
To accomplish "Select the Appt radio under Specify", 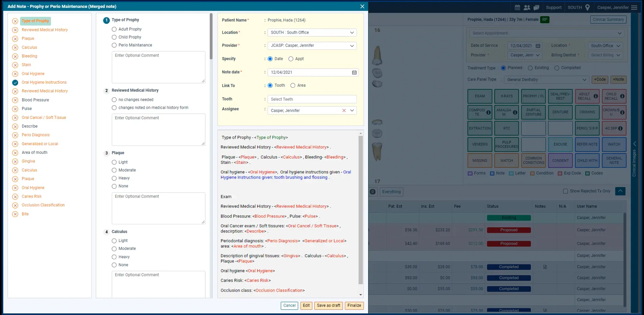I will tap(291, 59).
